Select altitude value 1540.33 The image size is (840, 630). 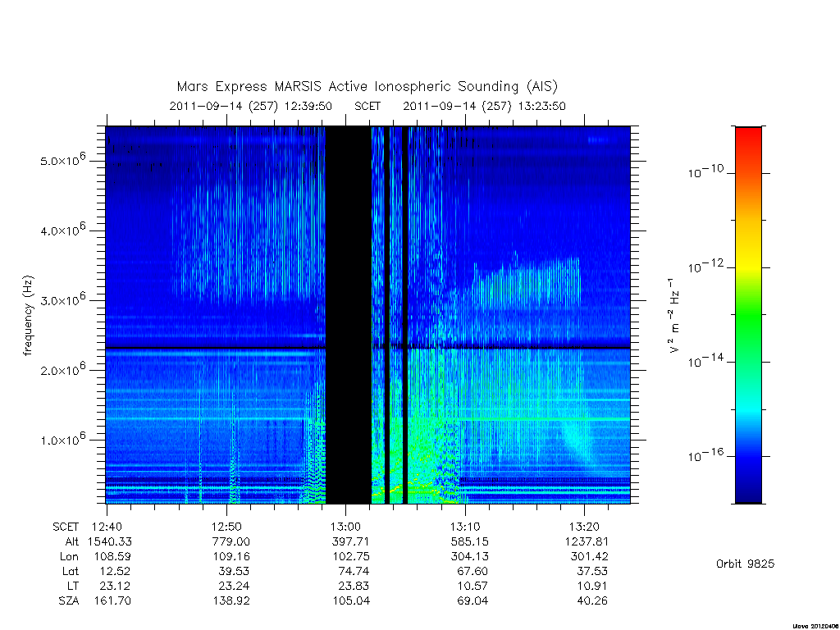pyautogui.click(x=110, y=541)
